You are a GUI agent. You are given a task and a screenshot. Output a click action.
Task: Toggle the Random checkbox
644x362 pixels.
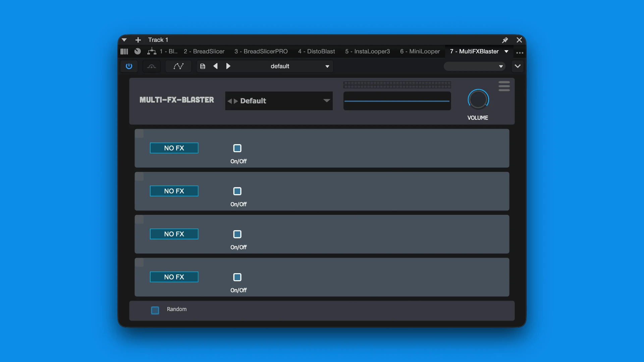(x=155, y=310)
